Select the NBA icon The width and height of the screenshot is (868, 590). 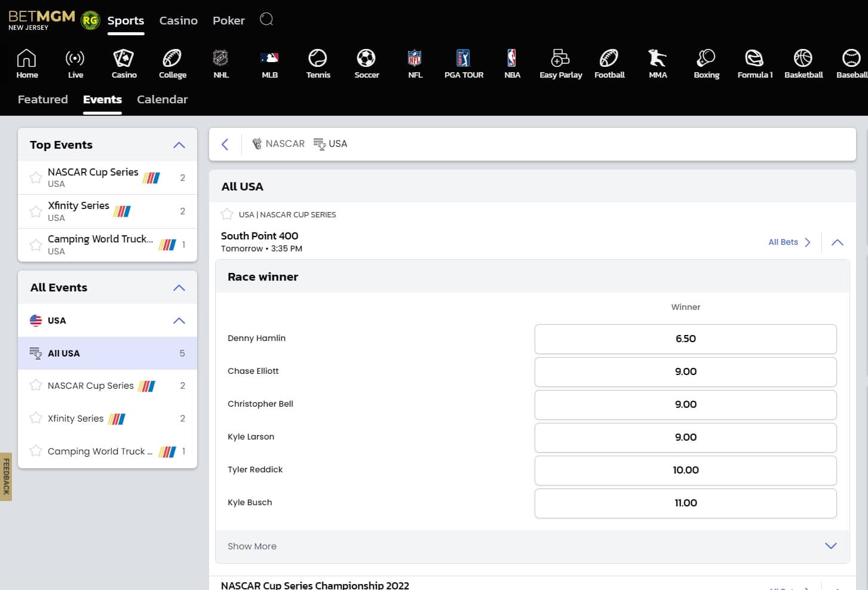(512, 63)
